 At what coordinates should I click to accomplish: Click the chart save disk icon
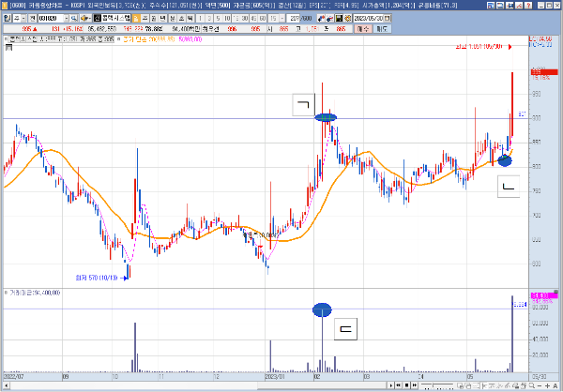click(x=339, y=19)
